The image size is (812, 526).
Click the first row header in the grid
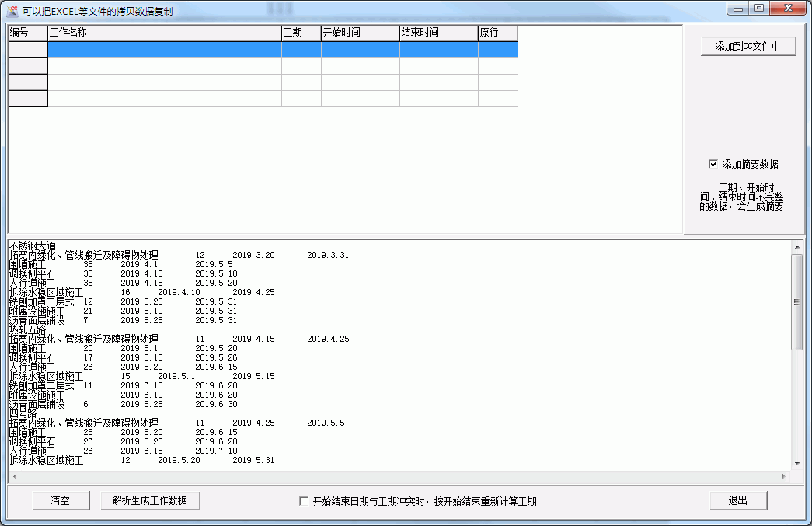28,50
